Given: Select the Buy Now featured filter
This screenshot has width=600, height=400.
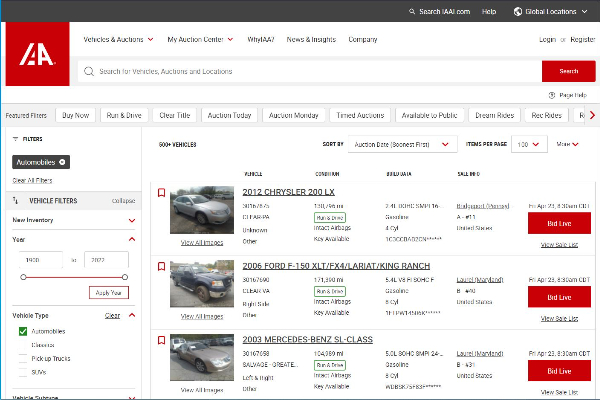Looking at the screenshot, I should pos(75,115).
